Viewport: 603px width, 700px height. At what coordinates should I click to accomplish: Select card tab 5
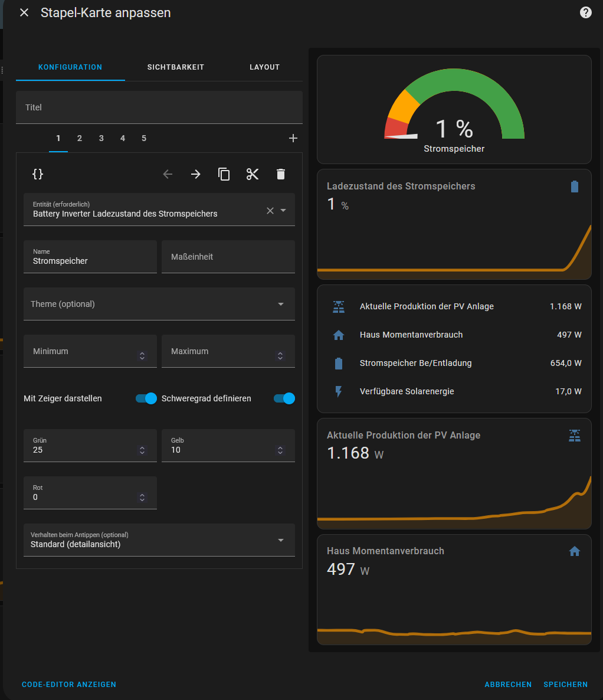pyautogui.click(x=144, y=138)
